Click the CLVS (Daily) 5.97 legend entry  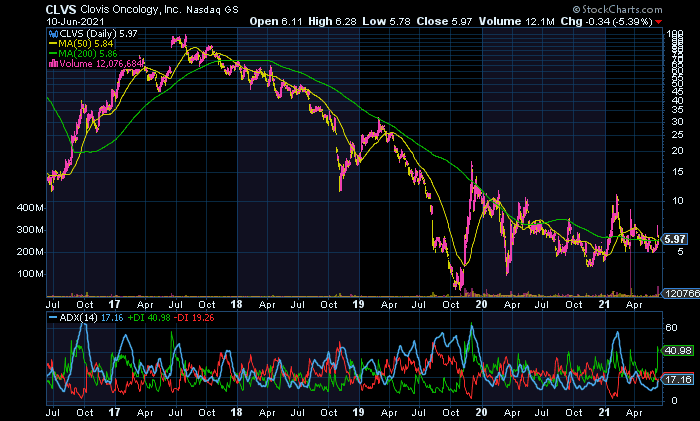pyautogui.click(x=98, y=34)
